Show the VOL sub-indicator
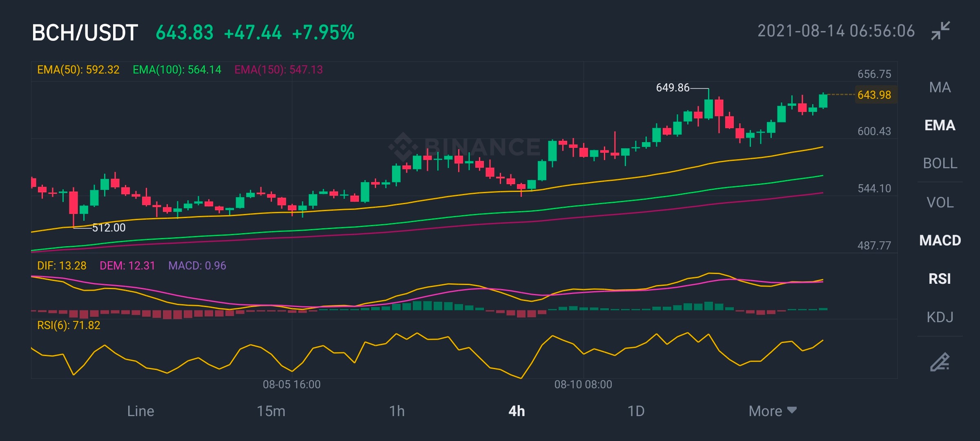980x441 pixels. point(940,203)
